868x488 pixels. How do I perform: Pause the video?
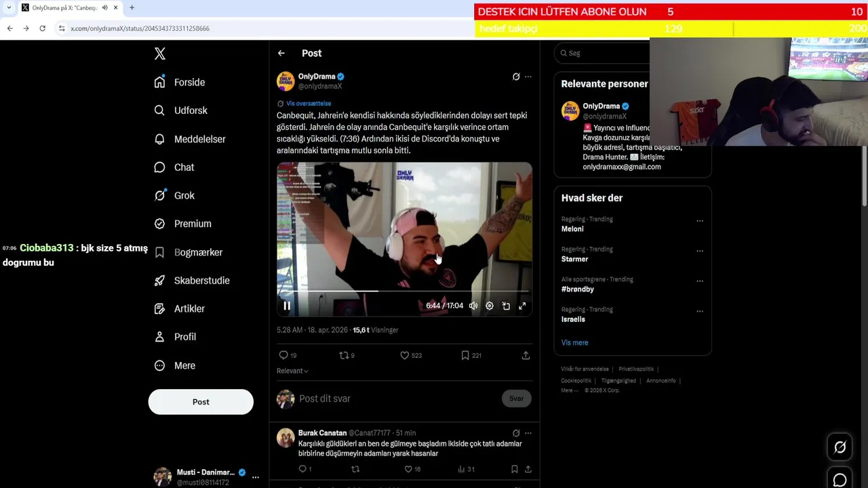(287, 306)
